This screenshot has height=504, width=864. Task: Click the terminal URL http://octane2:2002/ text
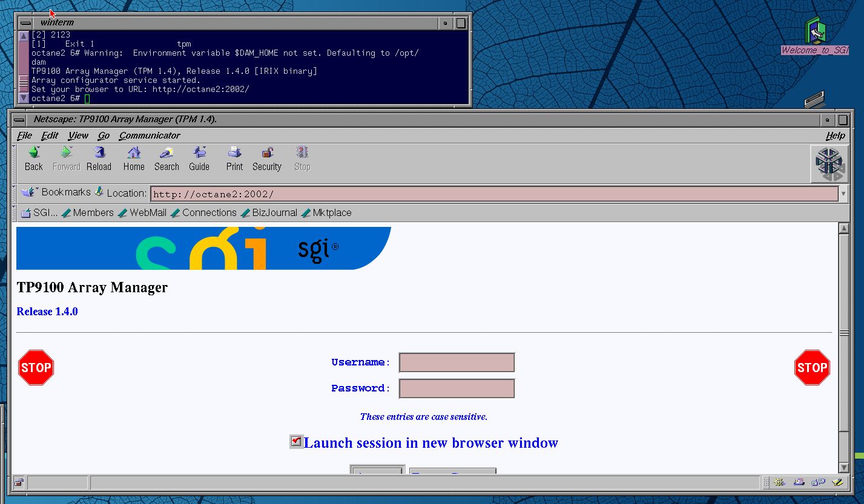coord(200,89)
